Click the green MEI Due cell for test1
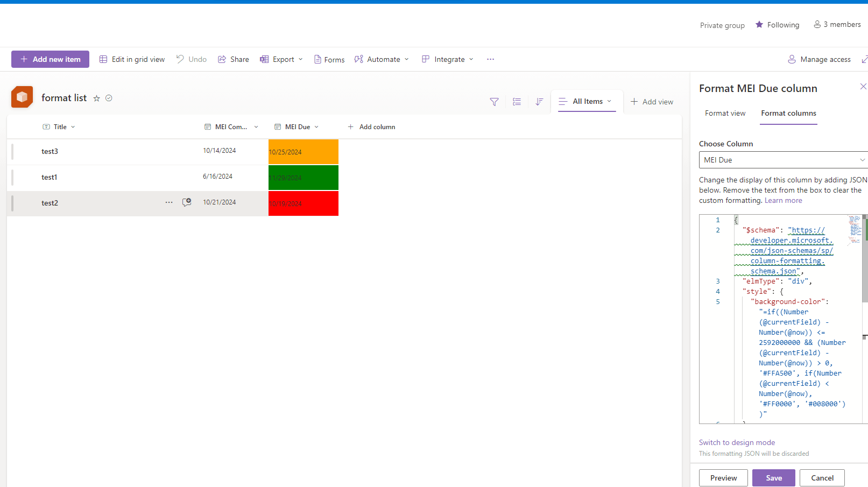868x487 pixels. pos(304,178)
